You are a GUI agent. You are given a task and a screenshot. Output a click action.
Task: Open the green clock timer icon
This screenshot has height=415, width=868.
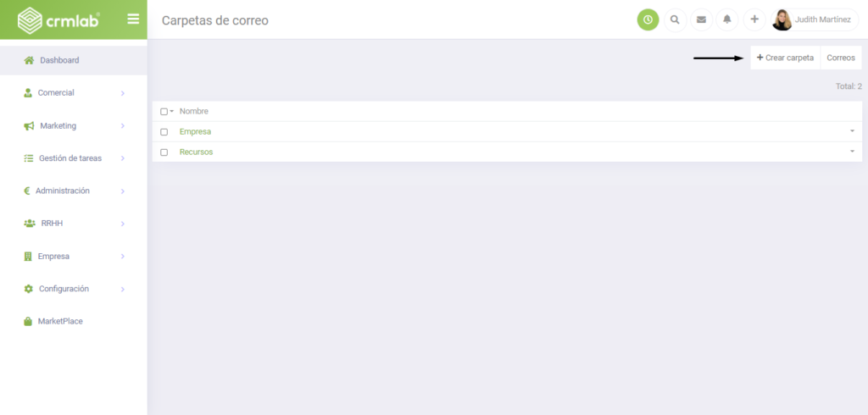pos(648,20)
